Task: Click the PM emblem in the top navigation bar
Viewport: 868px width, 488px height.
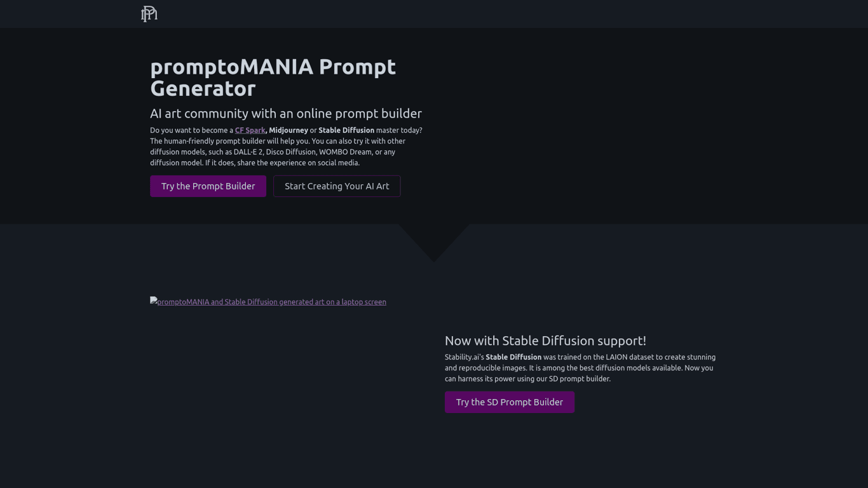Action: [148, 13]
